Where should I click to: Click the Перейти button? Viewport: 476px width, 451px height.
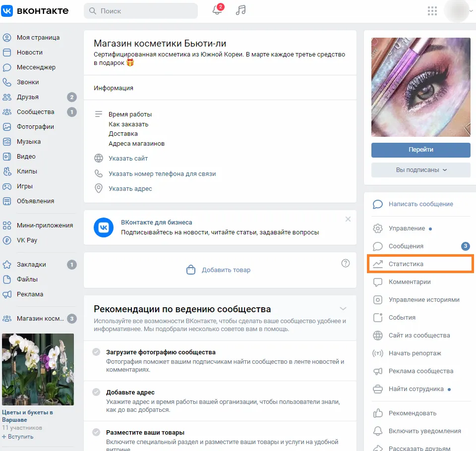[421, 150]
